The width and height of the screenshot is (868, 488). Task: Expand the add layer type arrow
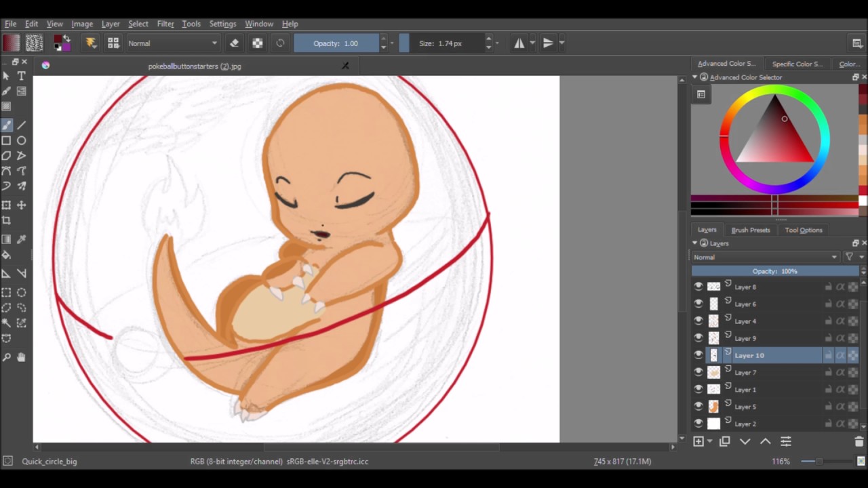(x=709, y=441)
